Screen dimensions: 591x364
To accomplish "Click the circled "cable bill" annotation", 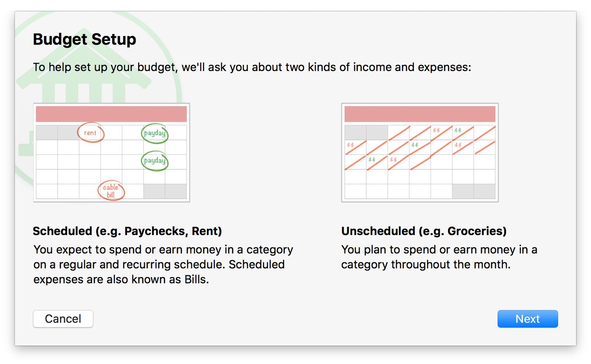I will [x=111, y=191].
